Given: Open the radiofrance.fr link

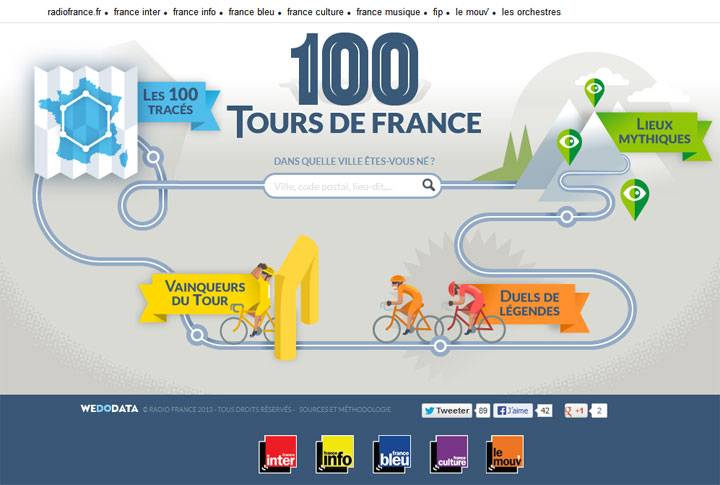Looking at the screenshot, I should point(74,12).
